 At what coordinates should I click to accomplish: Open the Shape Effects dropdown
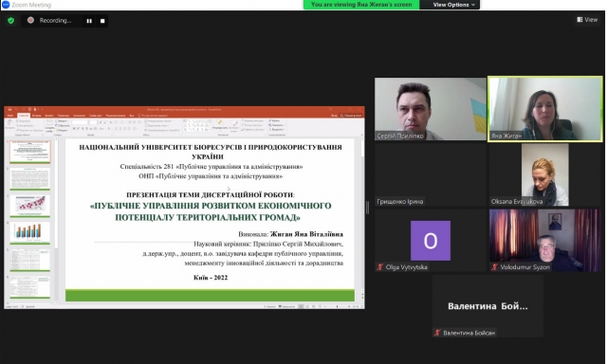point(253,130)
